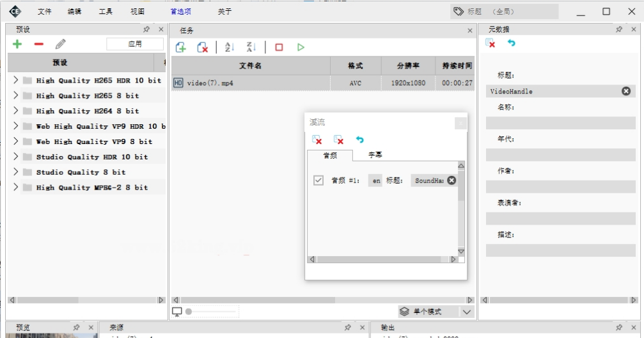Remove file from task list icon
644x338 pixels.
click(x=203, y=47)
